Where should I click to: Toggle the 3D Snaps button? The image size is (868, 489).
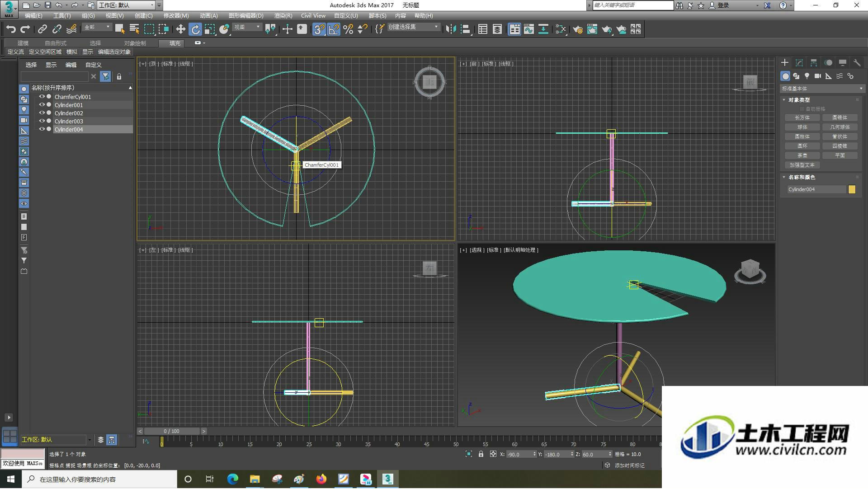319,29
